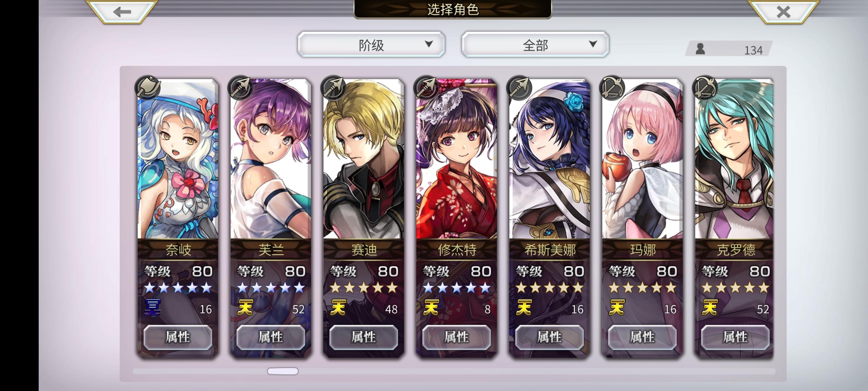The width and height of the screenshot is (868, 391).
Task: Tap the 天 attribute icon on 希斯美娜
Action: tap(524, 307)
